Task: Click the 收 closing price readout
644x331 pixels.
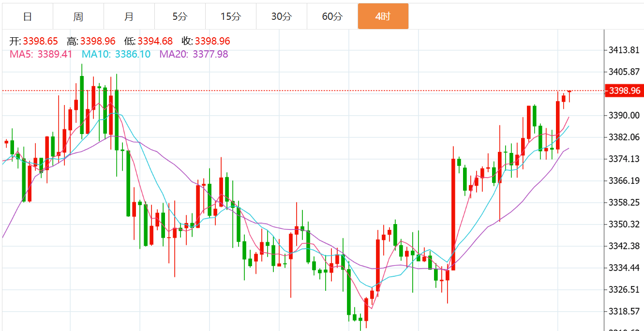Action: click(x=212, y=41)
